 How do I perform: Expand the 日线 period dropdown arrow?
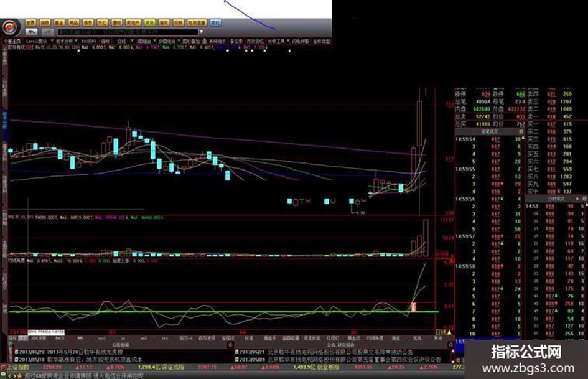pyautogui.click(x=132, y=41)
